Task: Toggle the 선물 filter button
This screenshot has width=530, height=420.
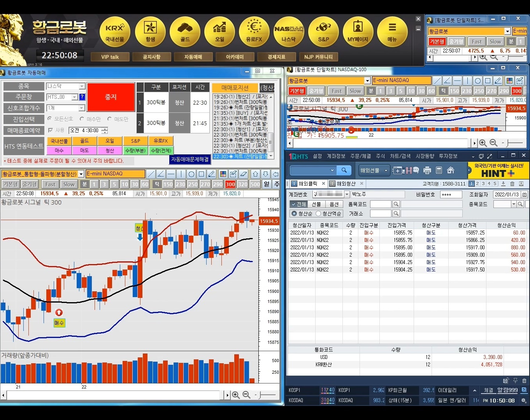Action: point(316,204)
